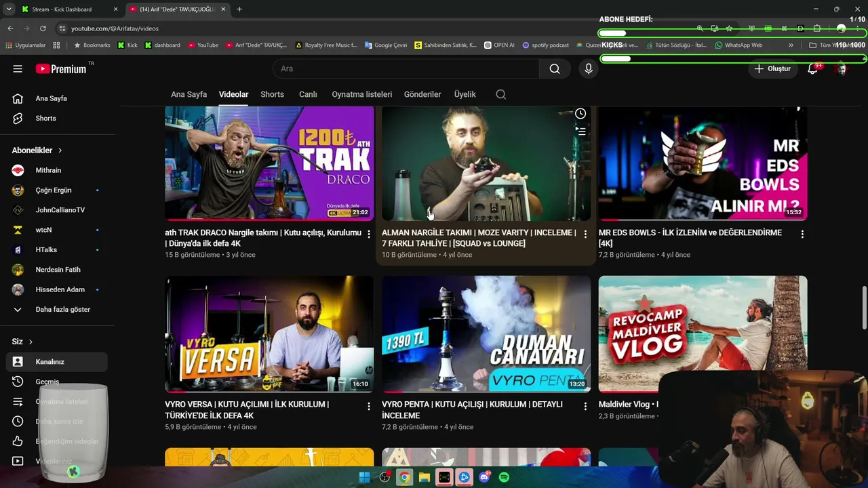Run the search with magnifier button

[555, 68]
